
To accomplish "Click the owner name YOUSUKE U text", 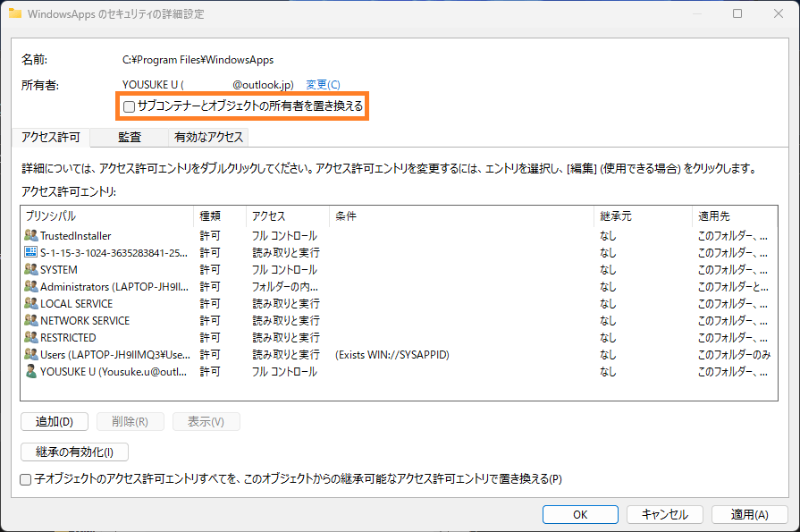I will pyautogui.click(x=150, y=85).
